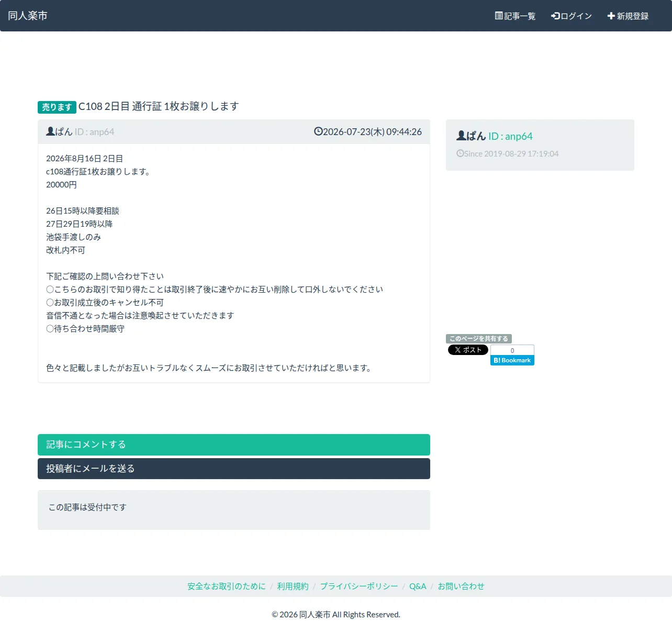The image size is (672, 621).
Task: Click the 記事にコメントする button
Action: [x=234, y=445]
